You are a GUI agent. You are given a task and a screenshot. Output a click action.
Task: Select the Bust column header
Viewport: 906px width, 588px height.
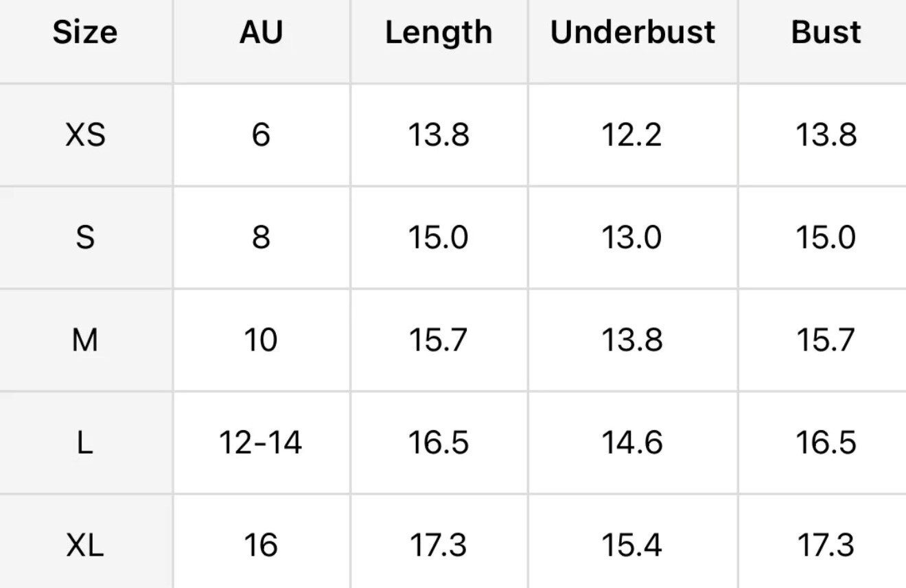(826, 32)
